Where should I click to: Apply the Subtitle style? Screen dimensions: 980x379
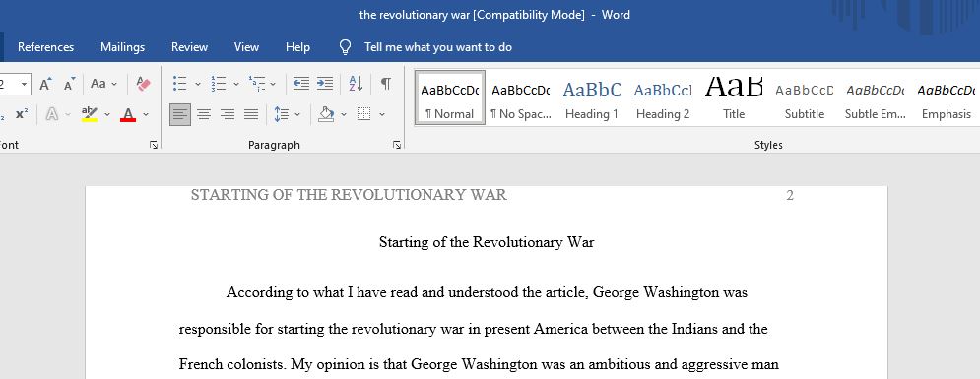(x=805, y=97)
